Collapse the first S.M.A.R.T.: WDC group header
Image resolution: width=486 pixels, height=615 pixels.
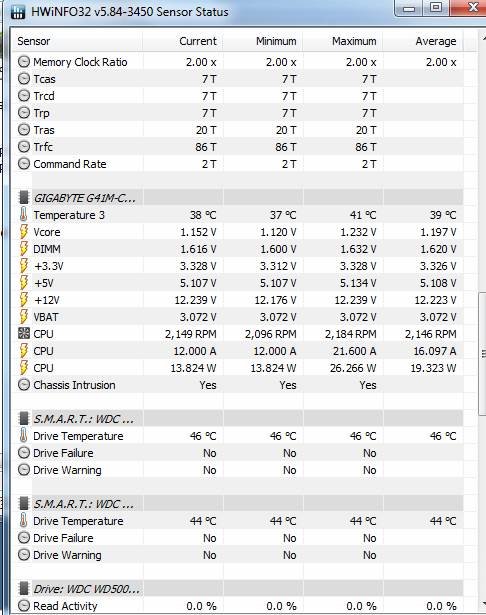click(x=239, y=419)
